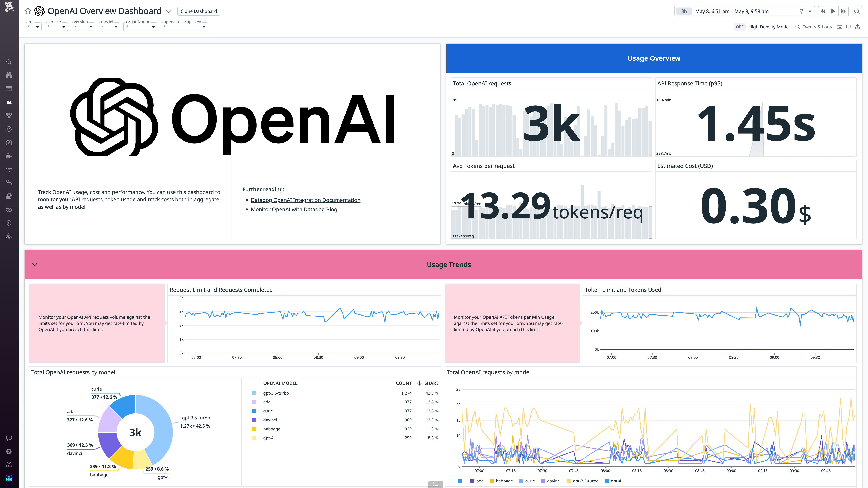Click the pin icon on the time selector

pos(802,11)
